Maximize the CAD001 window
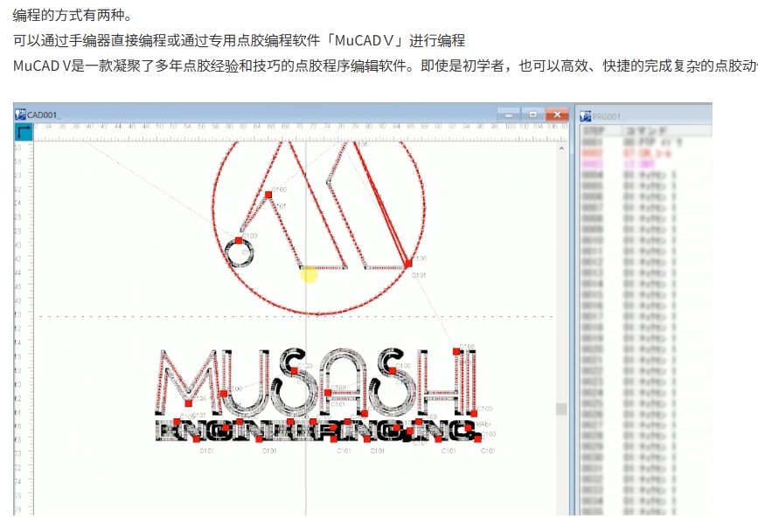758x532 pixels. point(532,114)
